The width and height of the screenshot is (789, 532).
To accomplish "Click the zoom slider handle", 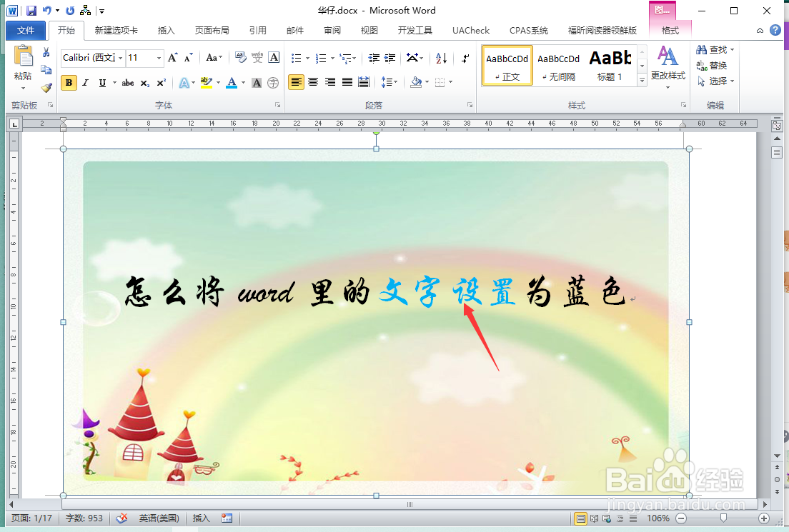I will coord(723,518).
